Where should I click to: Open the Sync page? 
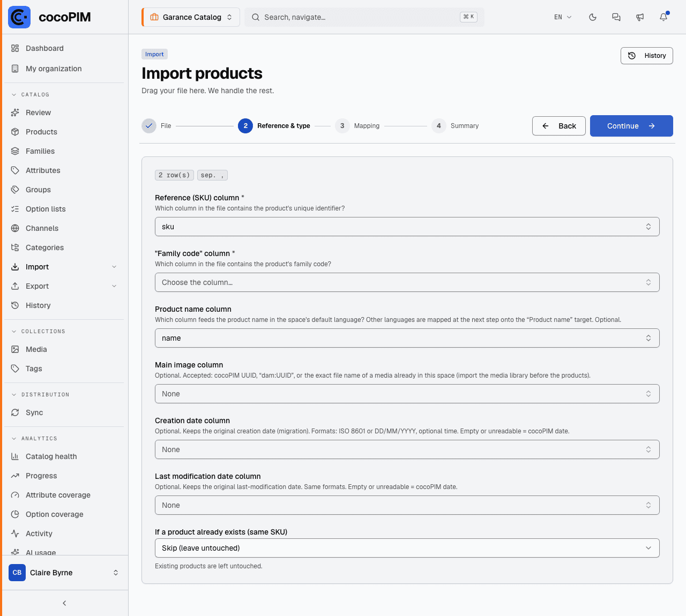[64, 412]
